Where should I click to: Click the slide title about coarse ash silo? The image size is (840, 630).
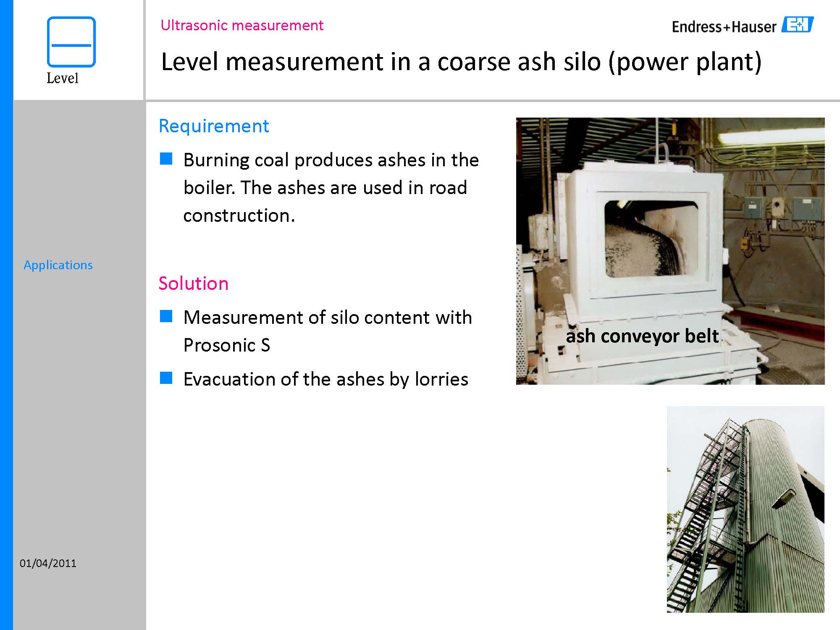pyautogui.click(x=461, y=62)
